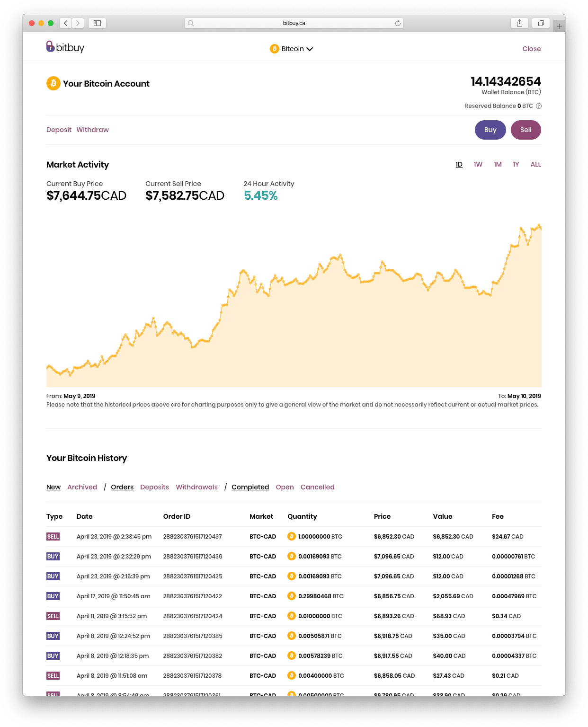This screenshot has height=727, width=588.
Task: Toggle the Safari sidebar button
Action: tap(97, 23)
